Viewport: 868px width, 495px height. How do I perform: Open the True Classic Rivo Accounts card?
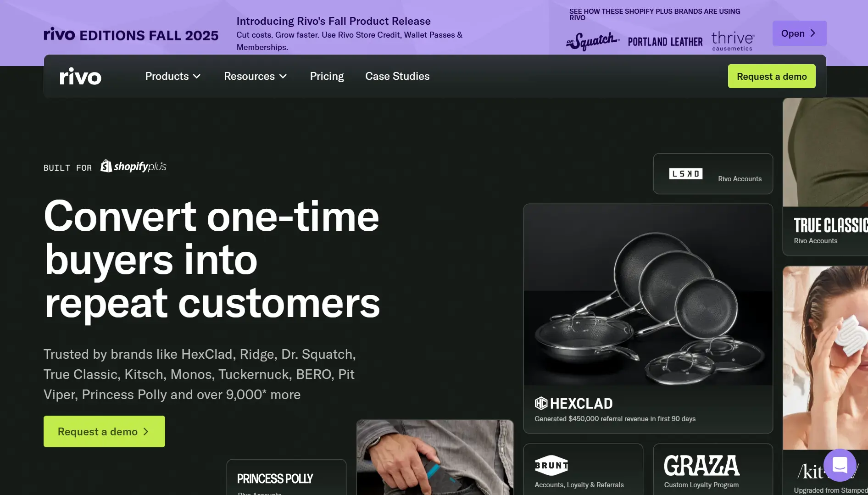pos(825,177)
